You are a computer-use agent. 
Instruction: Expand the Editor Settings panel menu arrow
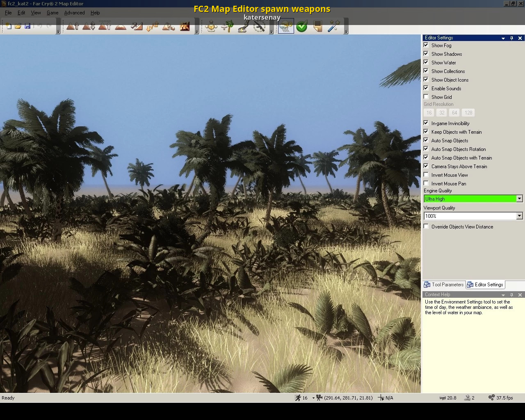click(x=503, y=38)
